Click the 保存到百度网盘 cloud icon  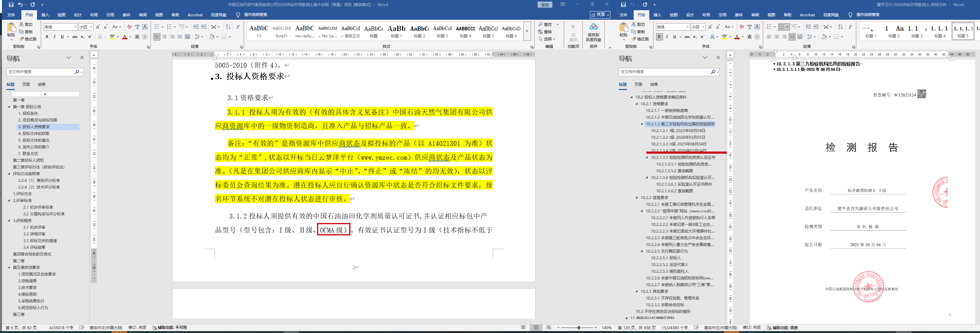593,27
